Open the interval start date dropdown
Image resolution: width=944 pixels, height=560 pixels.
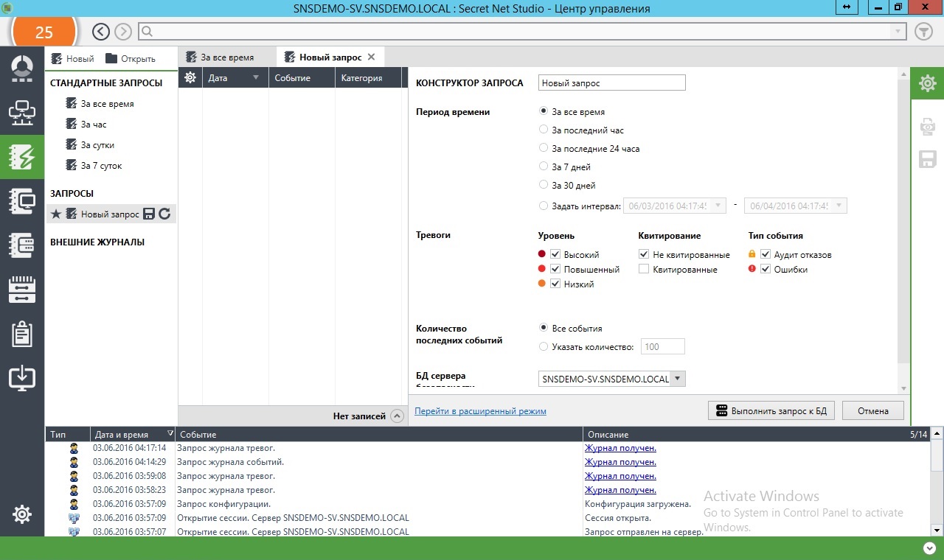(x=718, y=206)
